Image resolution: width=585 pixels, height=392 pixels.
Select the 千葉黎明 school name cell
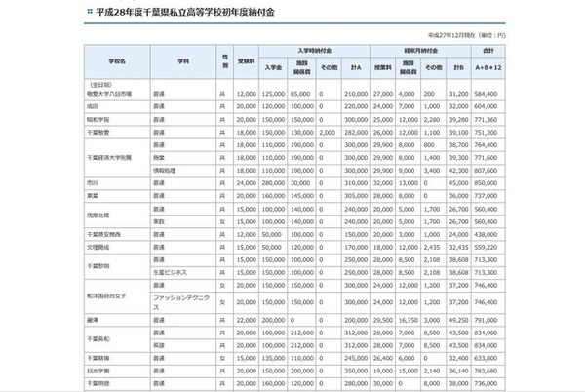(x=117, y=266)
